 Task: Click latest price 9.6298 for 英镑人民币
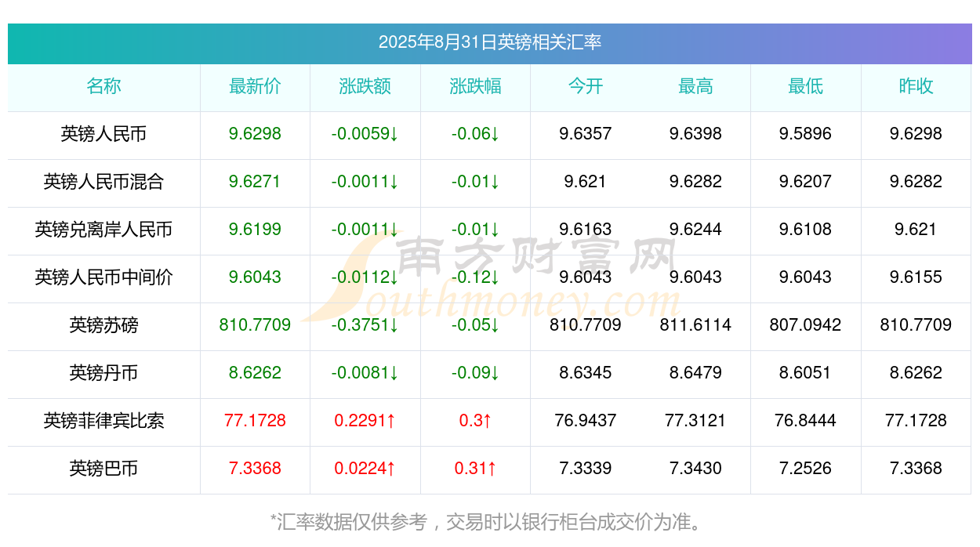[x=255, y=134]
